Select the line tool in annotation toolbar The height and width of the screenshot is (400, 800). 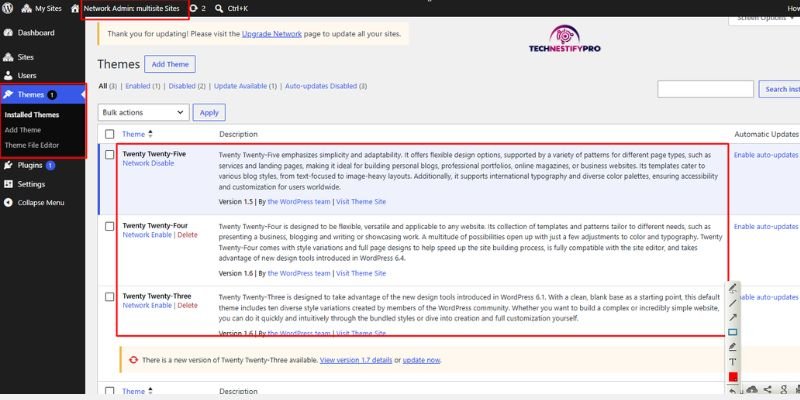click(x=733, y=303)
